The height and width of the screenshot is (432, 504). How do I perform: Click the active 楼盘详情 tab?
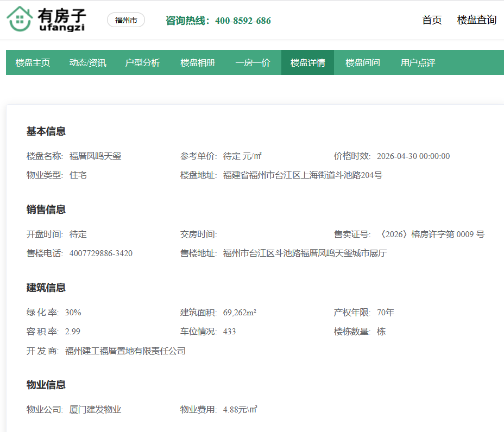click(307, 63)
